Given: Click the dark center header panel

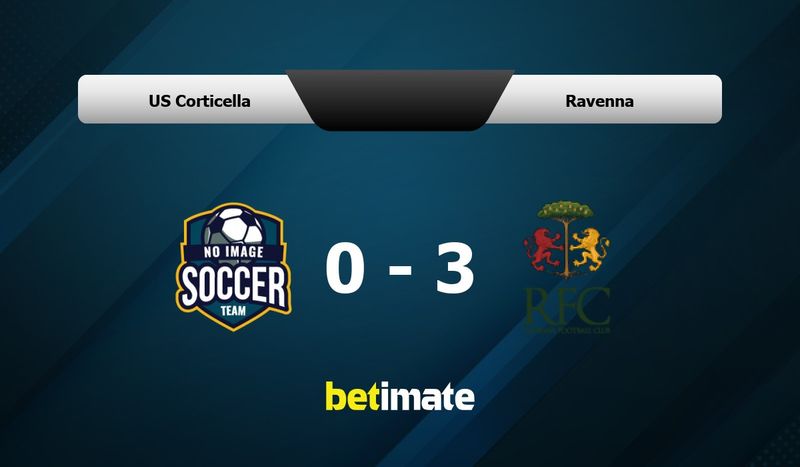Looking at the screenshot, I should coord(399,100).
